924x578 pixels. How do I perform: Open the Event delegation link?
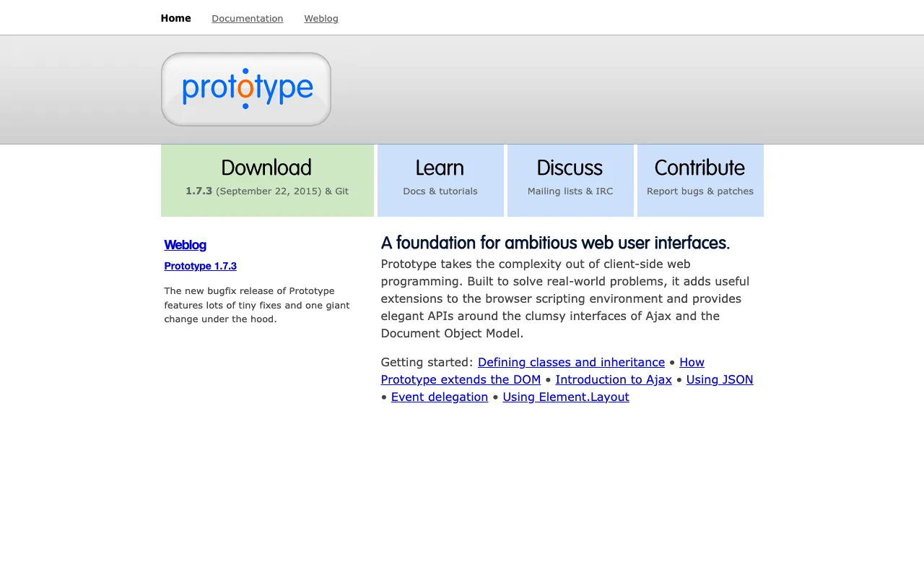(440, 397)
